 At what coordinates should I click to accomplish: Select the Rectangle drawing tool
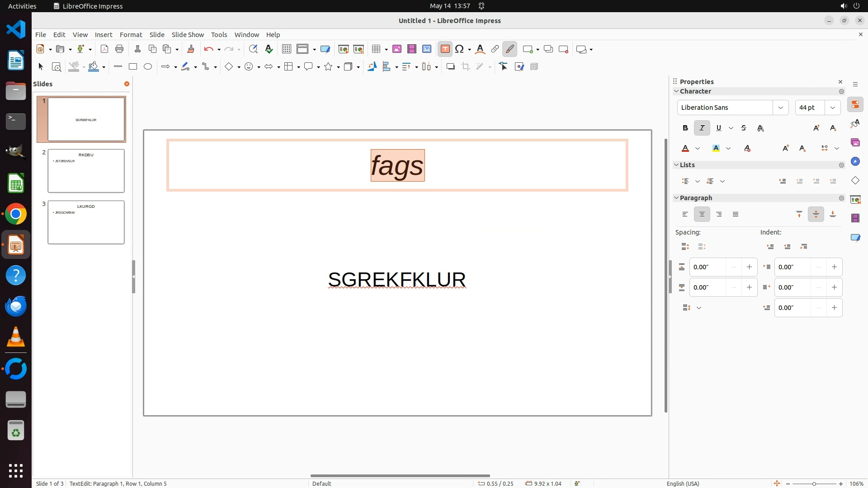coord(133,67)
